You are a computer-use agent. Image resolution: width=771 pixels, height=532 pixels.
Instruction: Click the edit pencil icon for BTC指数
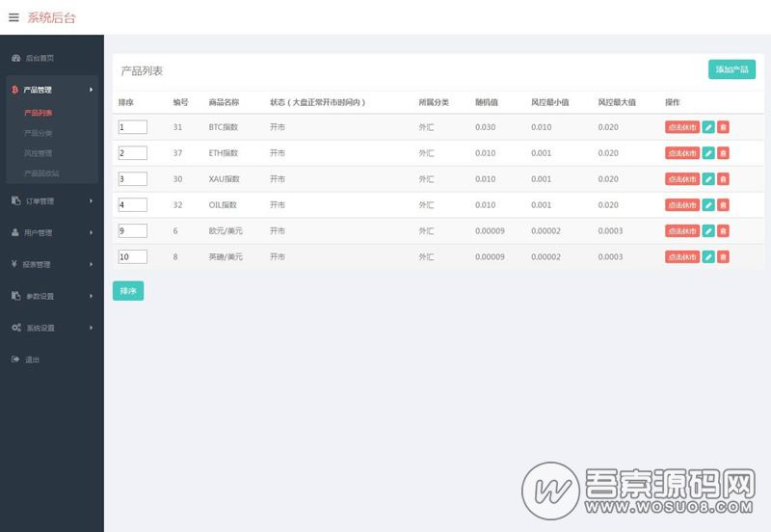tap(708, 127)
